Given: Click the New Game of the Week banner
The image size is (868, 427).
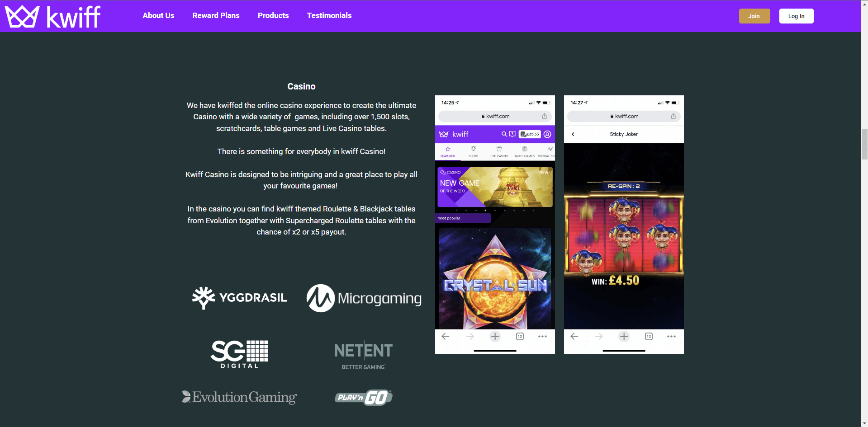Looking at the screenshot, I should (x=495, y=187).
